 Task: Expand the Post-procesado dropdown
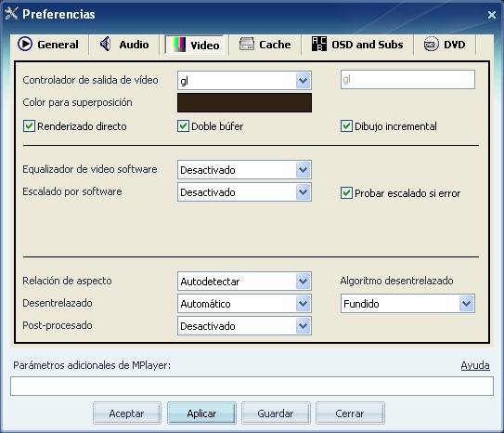(x=244, y=326)
